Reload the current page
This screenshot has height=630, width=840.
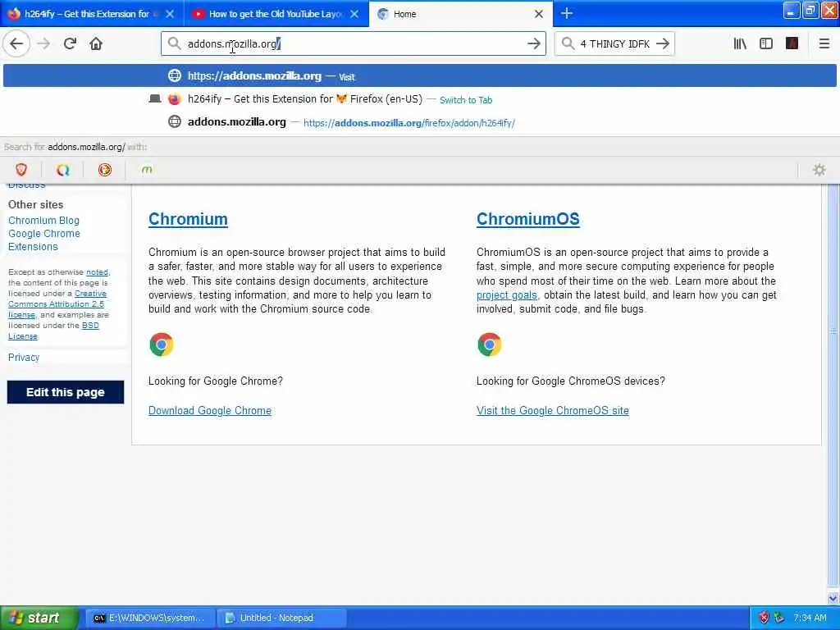70,43
